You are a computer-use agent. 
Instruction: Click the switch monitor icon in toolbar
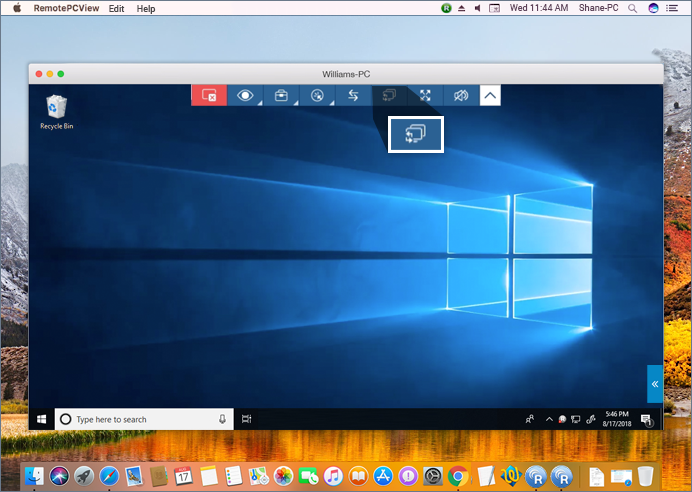click(389, 95)
